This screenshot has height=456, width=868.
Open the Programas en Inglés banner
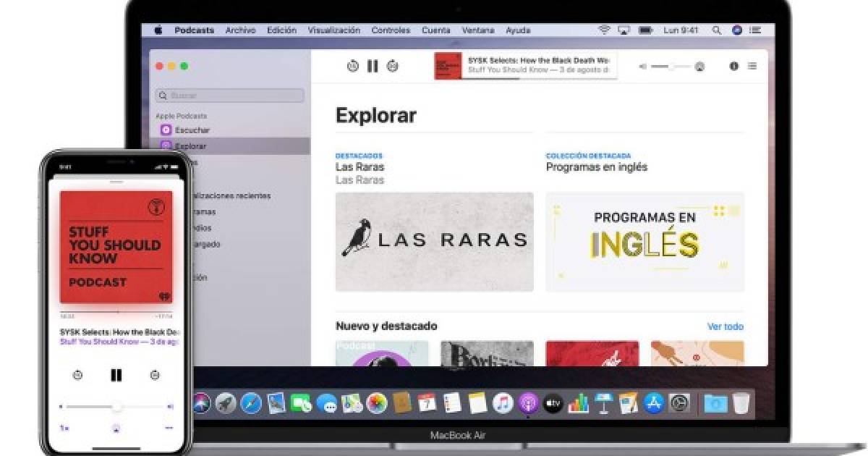click(x=645, y=242)
